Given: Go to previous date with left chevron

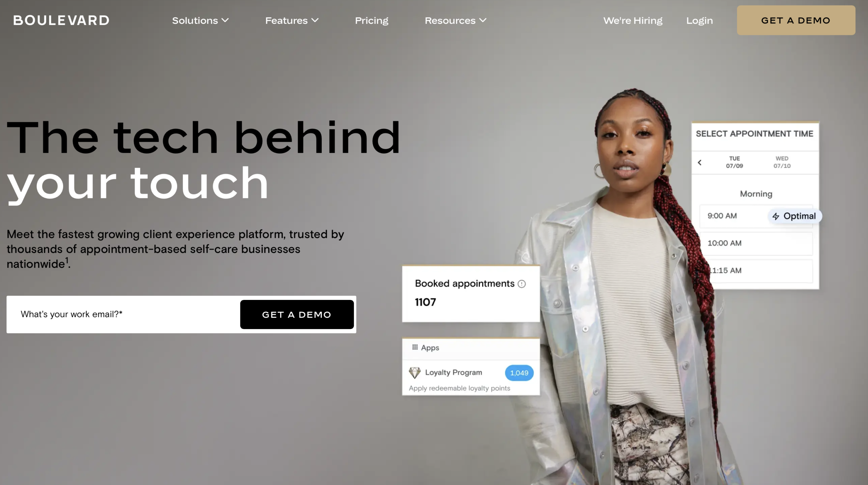Looking at the screenshot, I should click(x=699, y=163).
